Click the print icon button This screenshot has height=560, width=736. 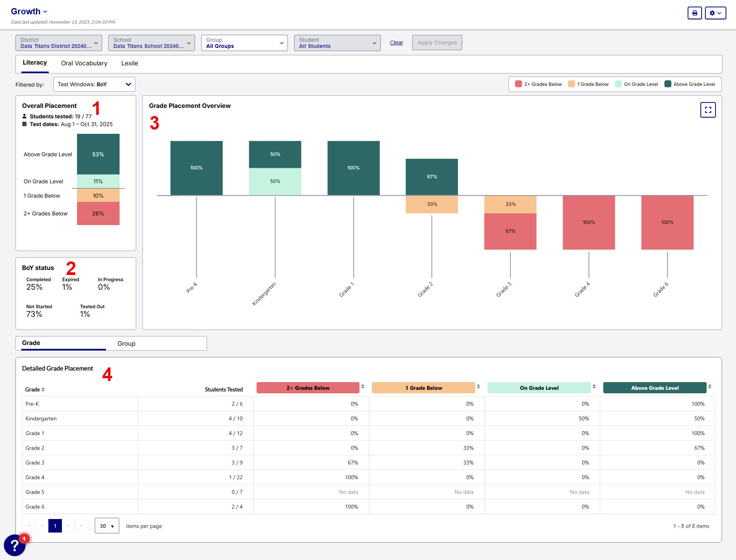pyautogui.click(x=695, y=13)
